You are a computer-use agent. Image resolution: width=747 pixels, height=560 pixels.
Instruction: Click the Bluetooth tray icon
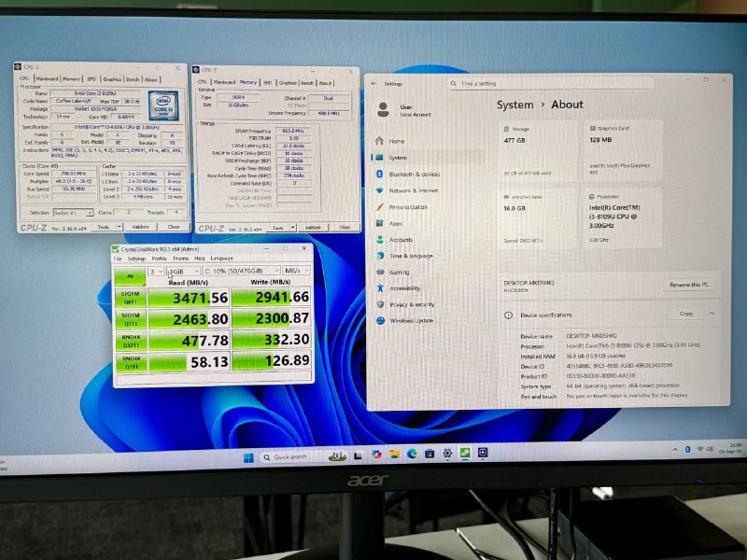tap(687, 450)
